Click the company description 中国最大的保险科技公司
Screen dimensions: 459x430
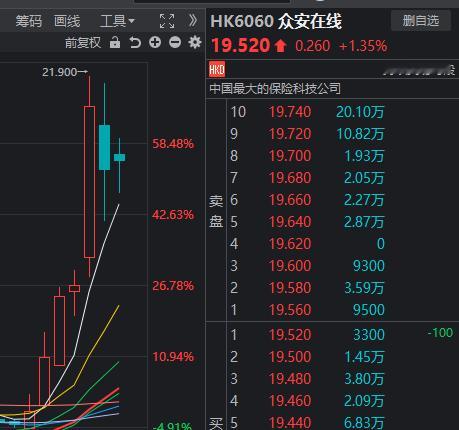tap(275, 89)
